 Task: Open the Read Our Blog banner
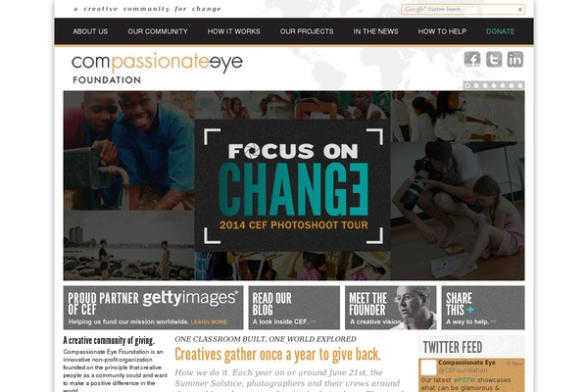tap(294, 308)
